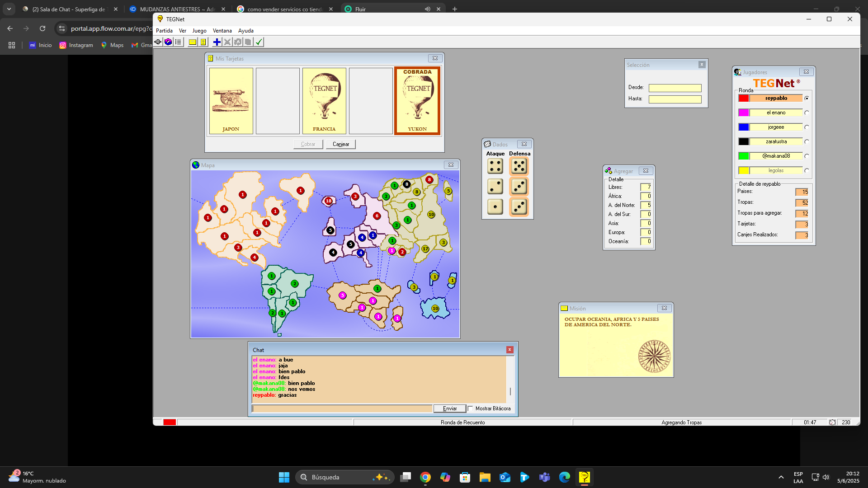Image resolution: width=868 pixels, height=488 pixels.
Task: Open the Partida menu
Action: pyautogui.click(x=164, y=31)
